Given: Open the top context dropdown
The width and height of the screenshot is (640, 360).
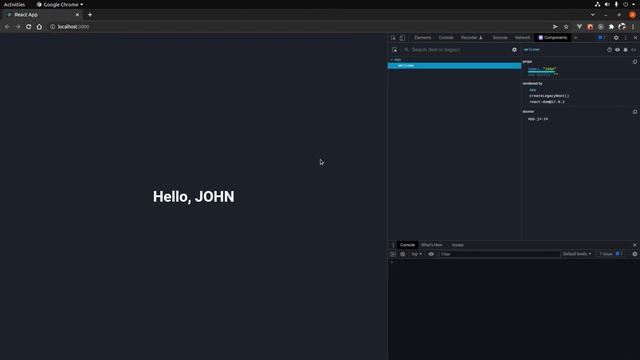Looking at the screenshot, I should point(416,254).
